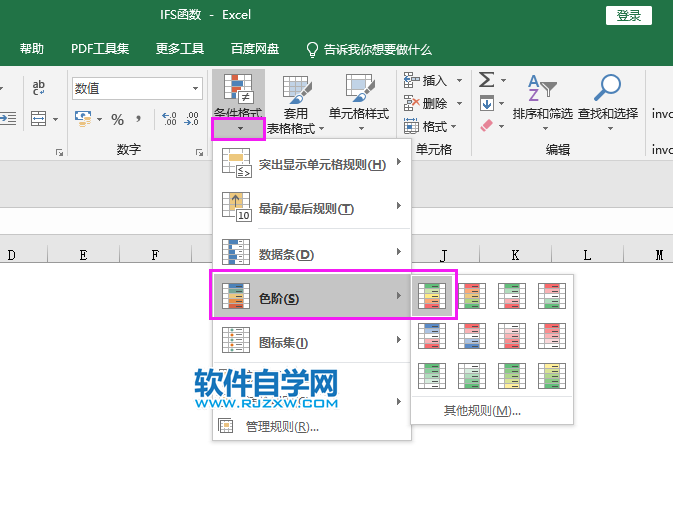This screenshot has width=673, height=513.
Task: Apply yellow-green color scale
Action: 552,376
